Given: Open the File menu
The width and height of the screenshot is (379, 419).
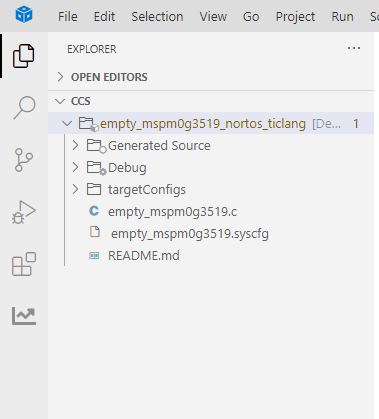Looking at the screenshot, I should [x=68, y=16].
